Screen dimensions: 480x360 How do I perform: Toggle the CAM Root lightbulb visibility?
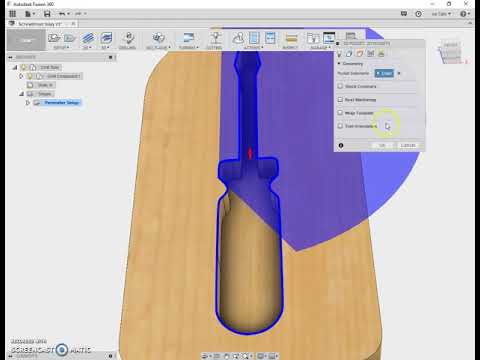[24, 67]
